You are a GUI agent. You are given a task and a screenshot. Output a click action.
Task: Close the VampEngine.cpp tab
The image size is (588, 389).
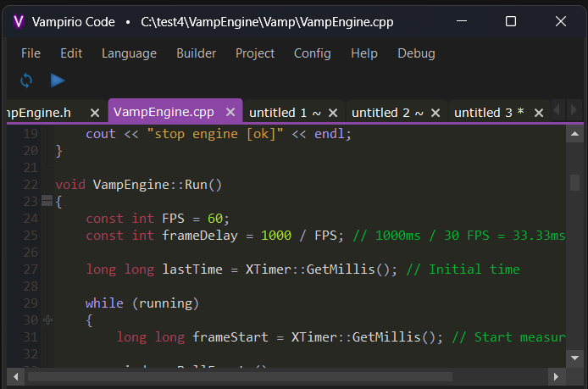pos(230,113)
